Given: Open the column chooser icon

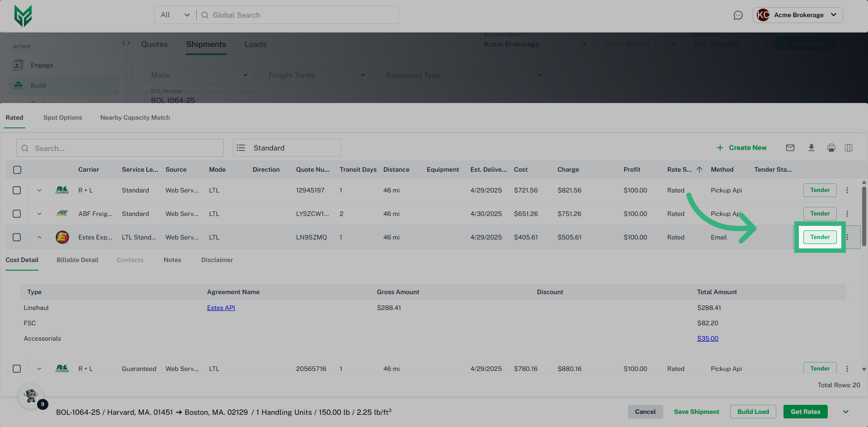Looking at the screenshot, I should [848, 148].
